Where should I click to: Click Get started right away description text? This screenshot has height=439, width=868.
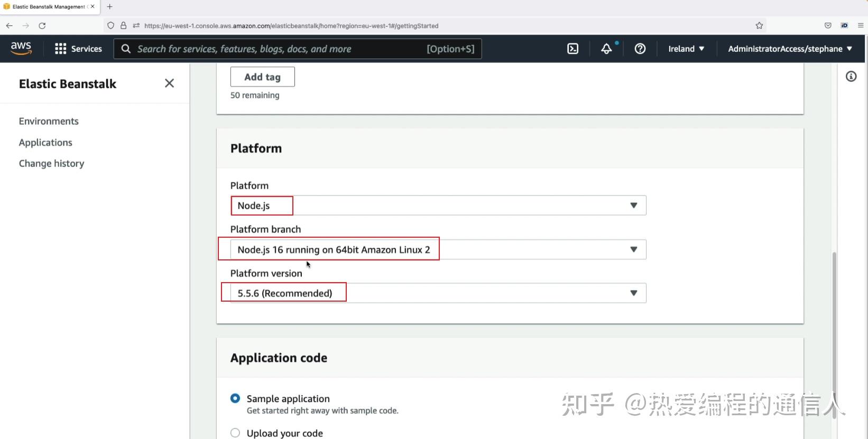tap(322, 411)
